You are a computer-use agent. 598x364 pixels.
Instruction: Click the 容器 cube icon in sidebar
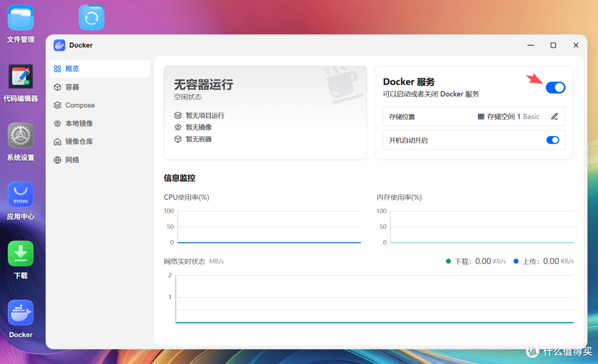click(x=58, y=87)
